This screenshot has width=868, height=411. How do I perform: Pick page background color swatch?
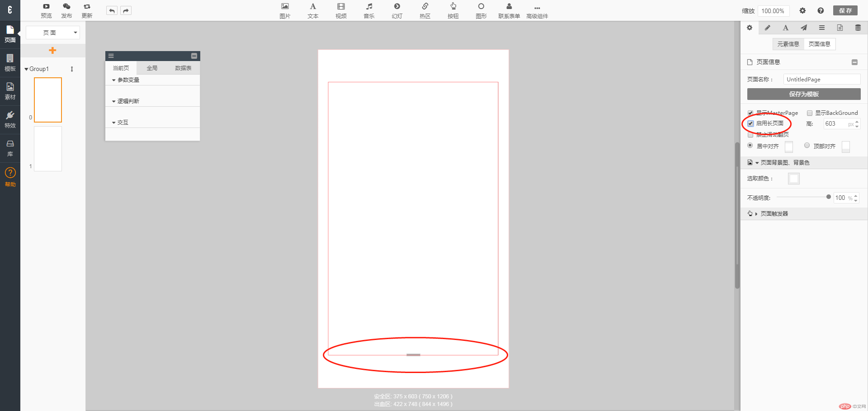[793, 179]
